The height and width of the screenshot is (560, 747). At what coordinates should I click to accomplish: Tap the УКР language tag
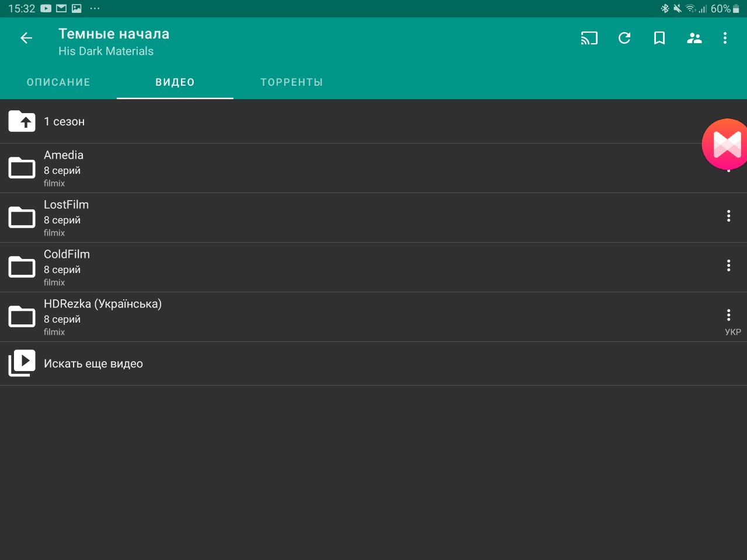tap(733, 332)
